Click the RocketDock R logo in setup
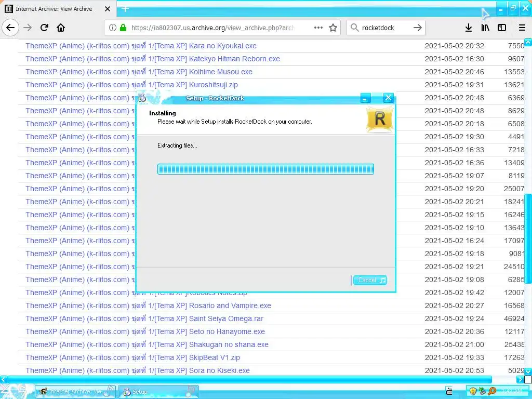The height and width of the screenshot is (399, 532). coord(380,119)
